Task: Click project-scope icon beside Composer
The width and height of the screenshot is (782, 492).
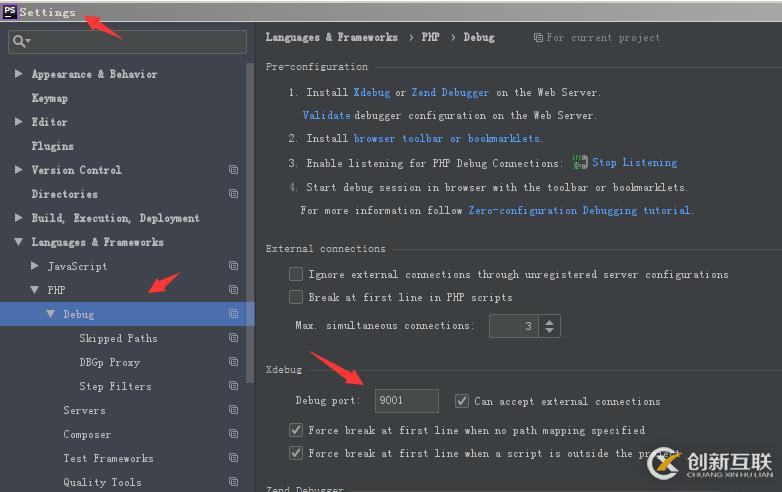Action: click(x=233, y=434)
